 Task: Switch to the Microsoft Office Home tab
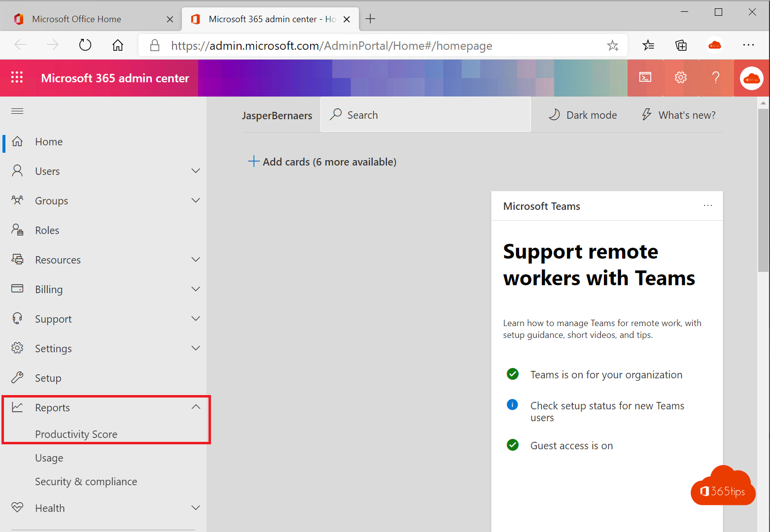coord(76,19)
